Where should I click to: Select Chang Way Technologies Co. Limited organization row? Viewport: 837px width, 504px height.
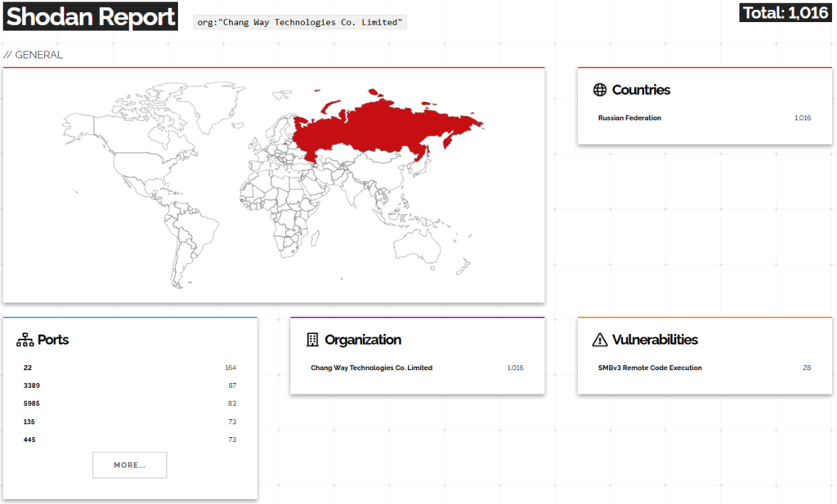click(418, 368)
